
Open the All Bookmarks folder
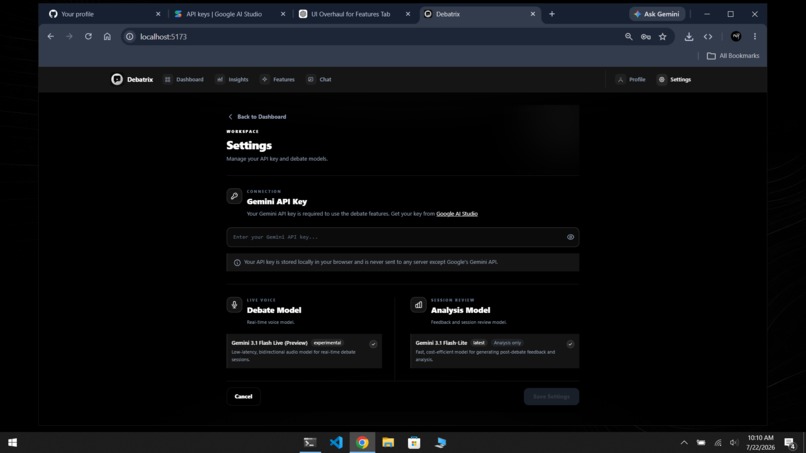click(732, 56)
